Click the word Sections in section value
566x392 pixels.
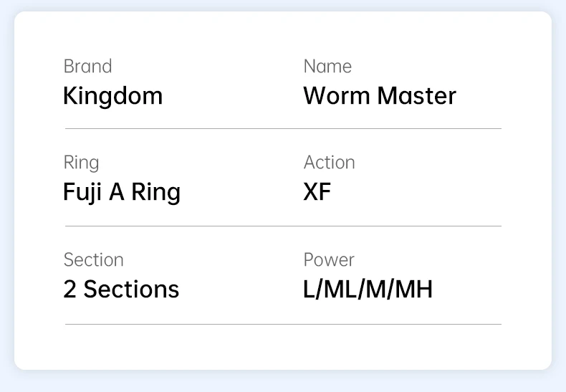pos(131,290)
